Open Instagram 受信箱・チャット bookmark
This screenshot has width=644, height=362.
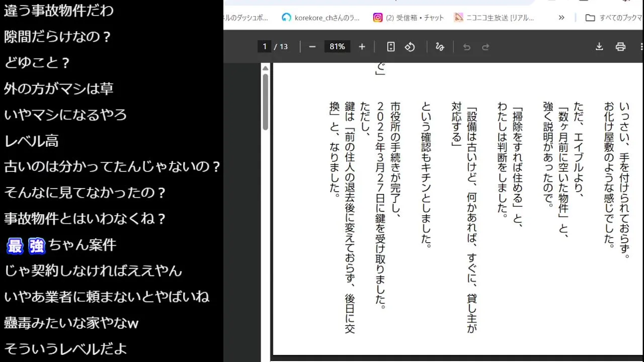(409, 18)
